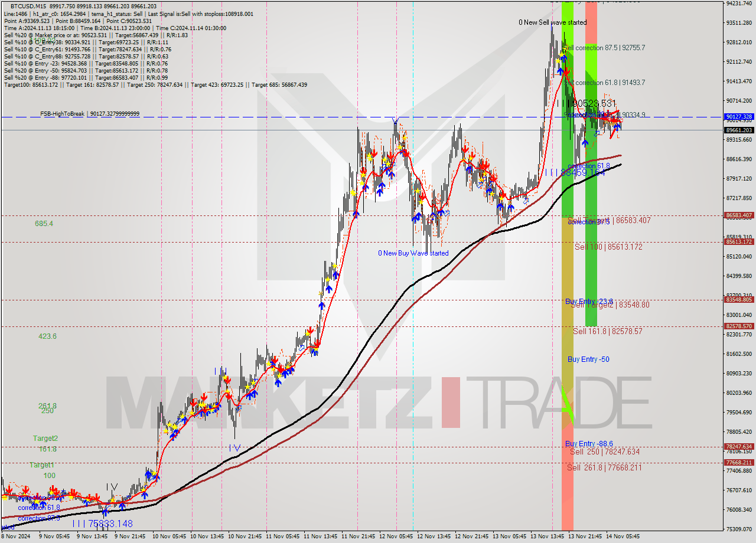Image resolution: width=756 pixels, height=543 pixels.
Task: Click the FSB-HighToBreak 90127.328 label
Action: coord(90,113)
